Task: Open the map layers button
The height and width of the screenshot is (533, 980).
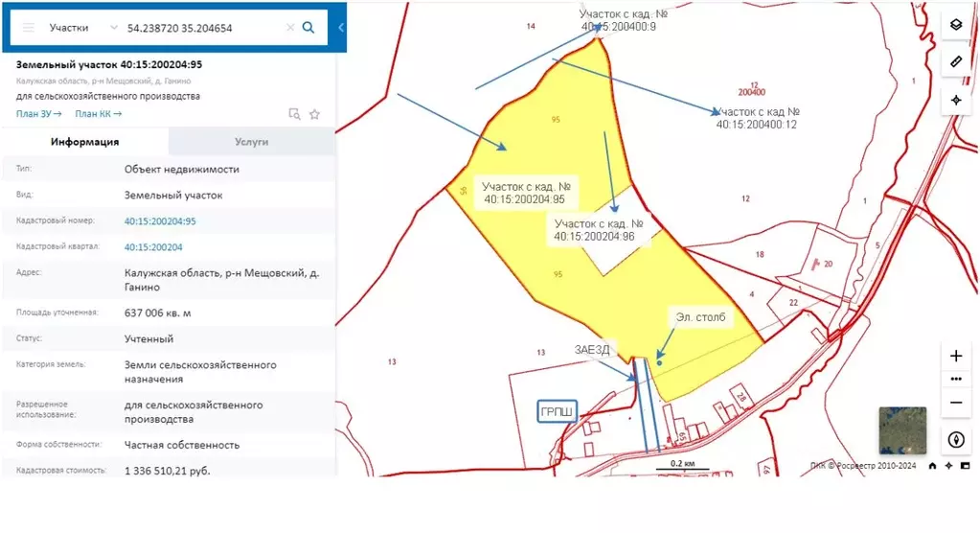Action: (956, 25)
